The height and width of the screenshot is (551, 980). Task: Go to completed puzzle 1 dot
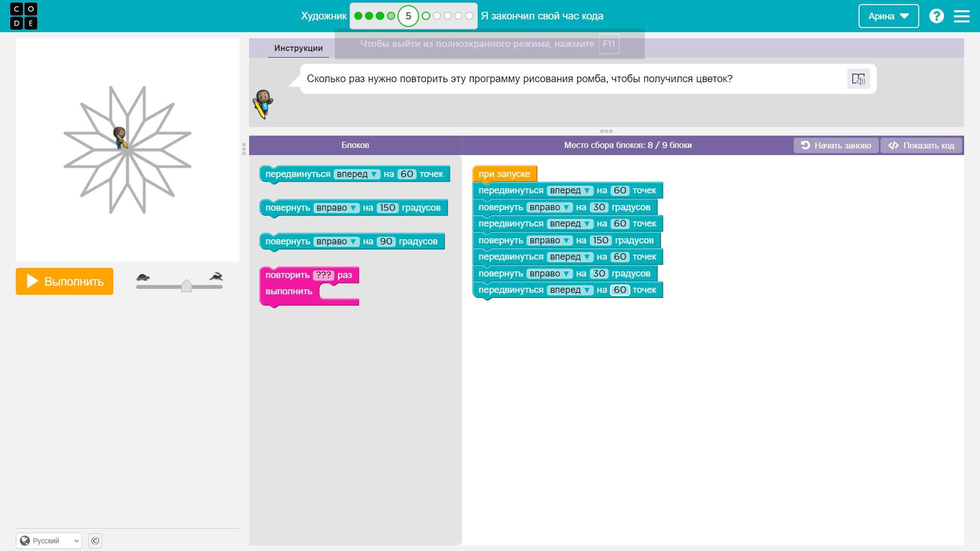tap(358, 16)
